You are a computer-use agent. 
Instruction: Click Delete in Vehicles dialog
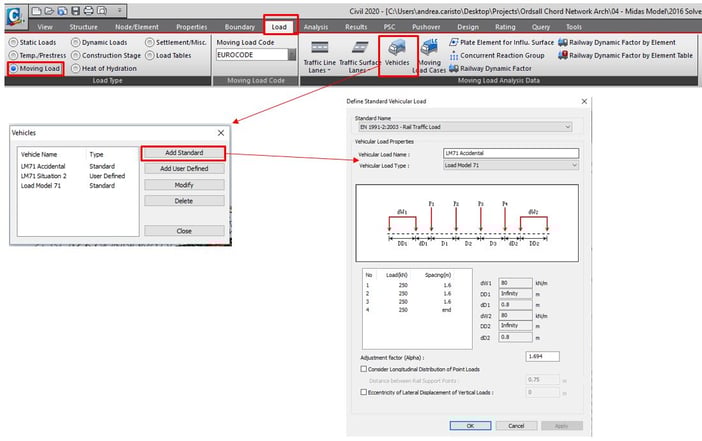184,201
